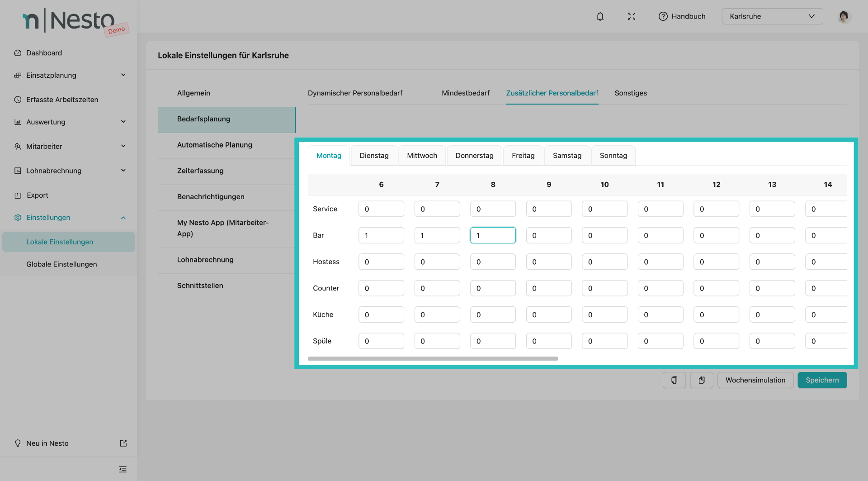Focus the Service field for hour 6
868x481 pixels.
(x=381, y=209)
